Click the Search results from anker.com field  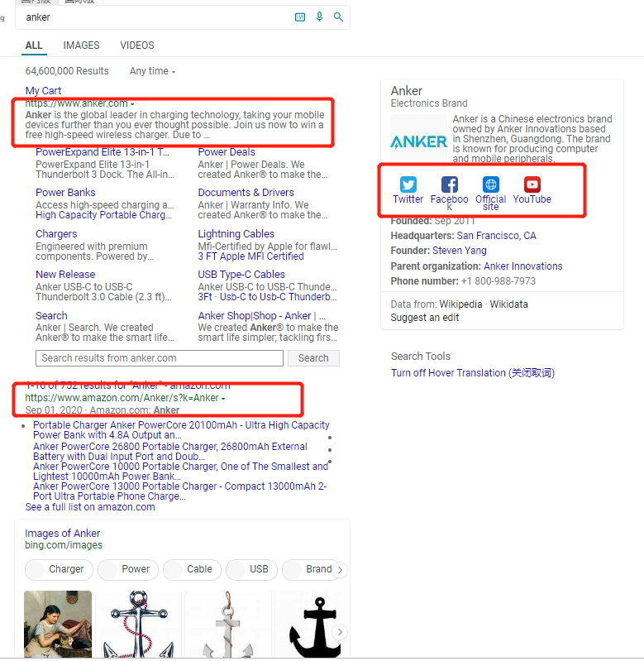click(160, 358)
